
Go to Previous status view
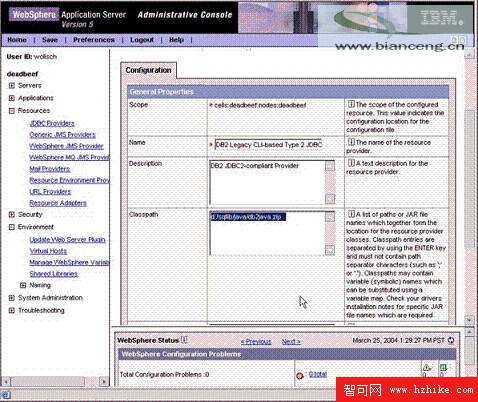tap(256, 342)
